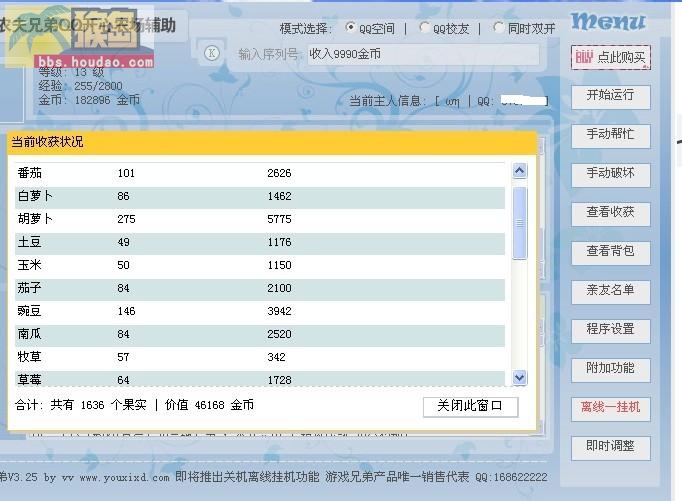Open 程序设置 settings
682x501 pixels.
[611, 331]
